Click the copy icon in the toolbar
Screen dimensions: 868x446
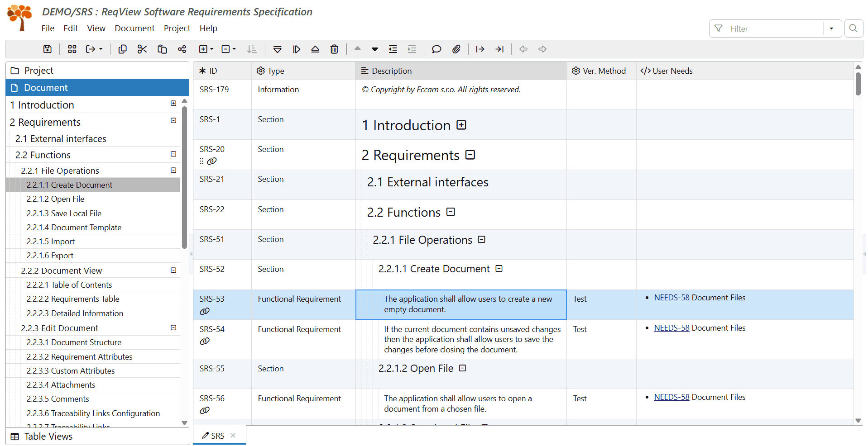click(122, 49)
